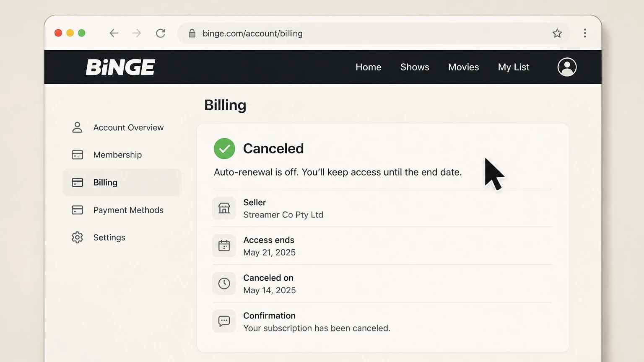Image resolution: width=644 pixels, height=362 pixels.
Task: Open Shows in the top navigation
Action: pos(415,67)
